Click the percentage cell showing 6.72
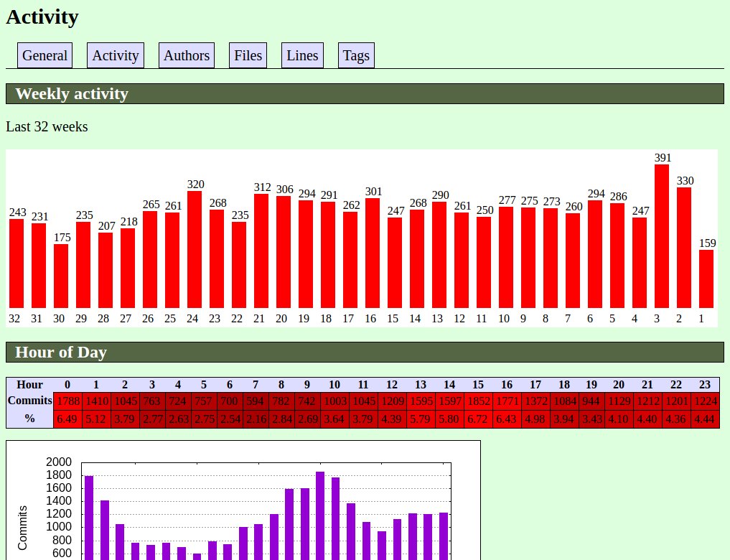 pos(478,419)
